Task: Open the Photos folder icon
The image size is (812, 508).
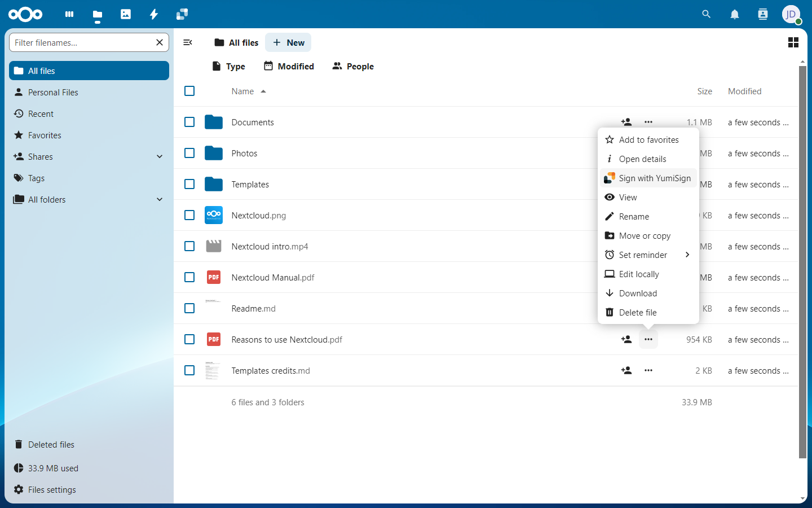Action: click(x=214, y=153)
